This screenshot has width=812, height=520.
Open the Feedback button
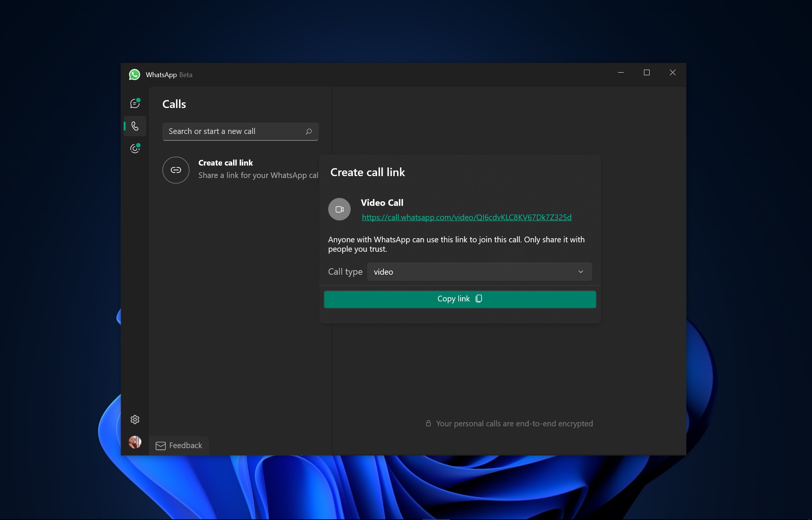[x=179, y=445]
